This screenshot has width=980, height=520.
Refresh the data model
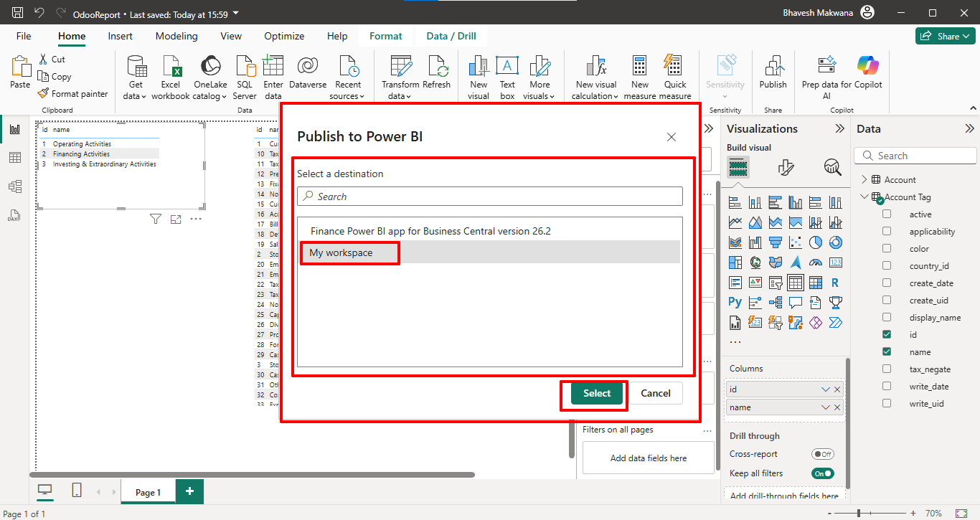tap(436, 73)
